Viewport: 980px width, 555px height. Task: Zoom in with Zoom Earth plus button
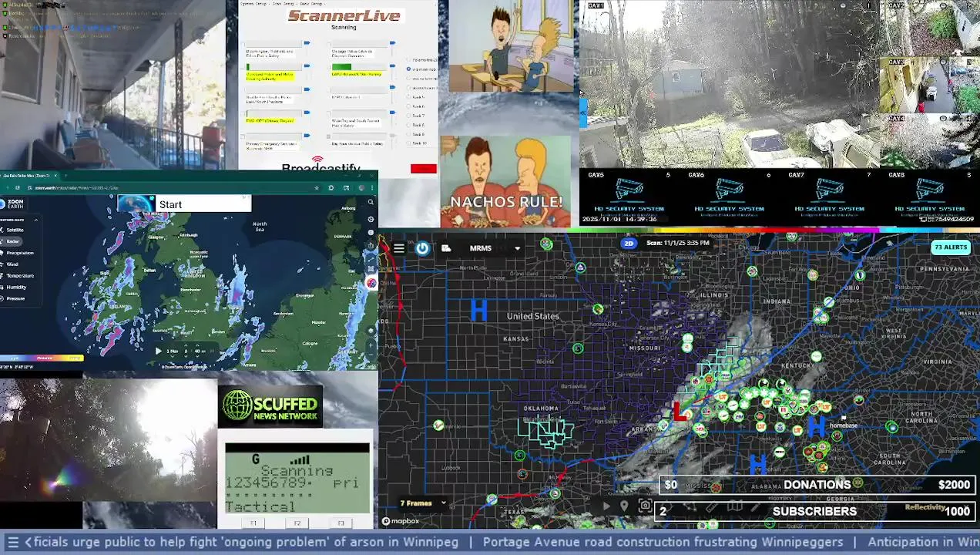click(x=371, y=345)
